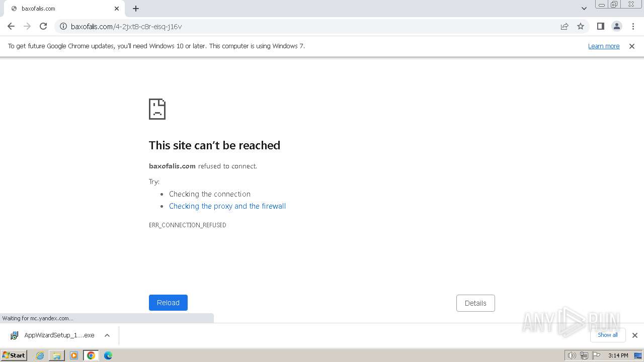Click the Action Center flag tray icon
The image size is (644, 362).
(x=596, y=355)
